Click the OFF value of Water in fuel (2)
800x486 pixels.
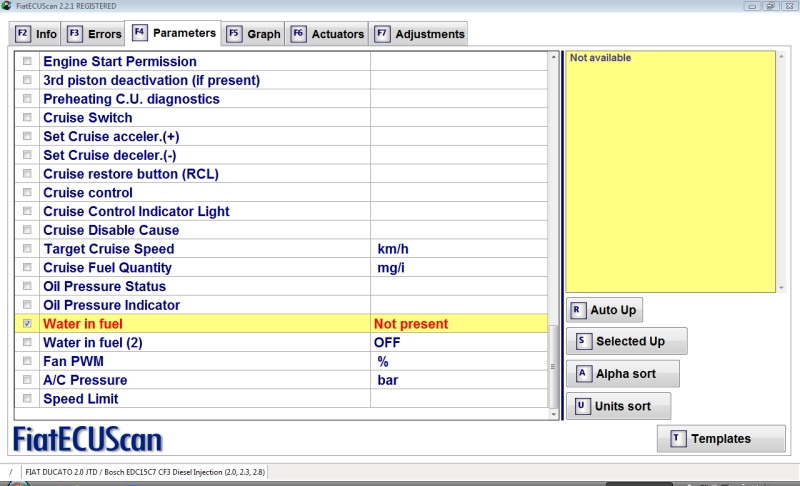387,343
